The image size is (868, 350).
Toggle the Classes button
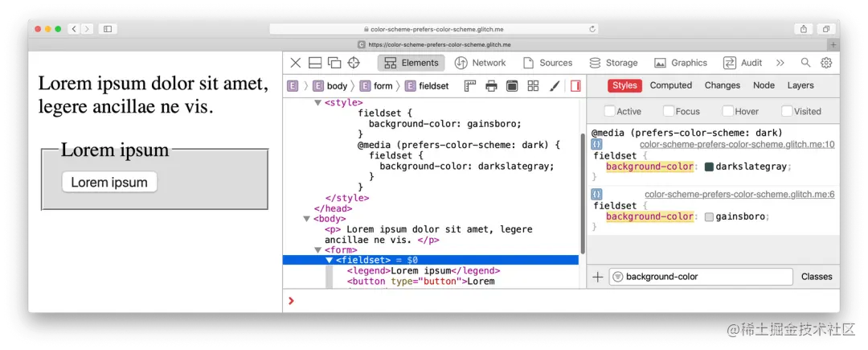[817, 277]
